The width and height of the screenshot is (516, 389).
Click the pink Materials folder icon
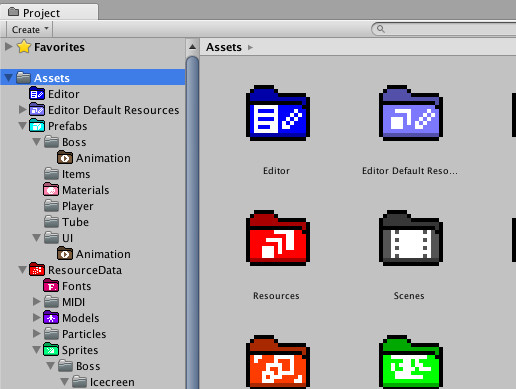[x=51, y=190]
